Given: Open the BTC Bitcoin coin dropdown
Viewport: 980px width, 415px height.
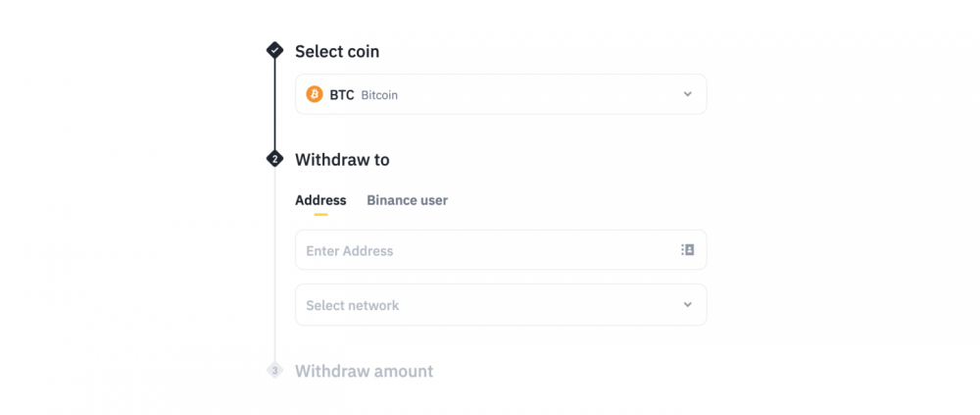Looking at the screenshot, I should coord(501,94).
